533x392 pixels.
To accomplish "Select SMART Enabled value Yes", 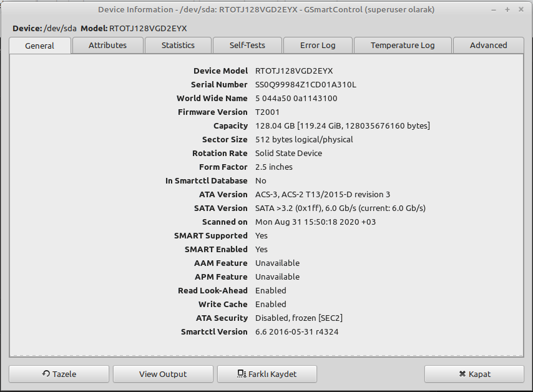I will pyautogui.click(x=262, y=250).
